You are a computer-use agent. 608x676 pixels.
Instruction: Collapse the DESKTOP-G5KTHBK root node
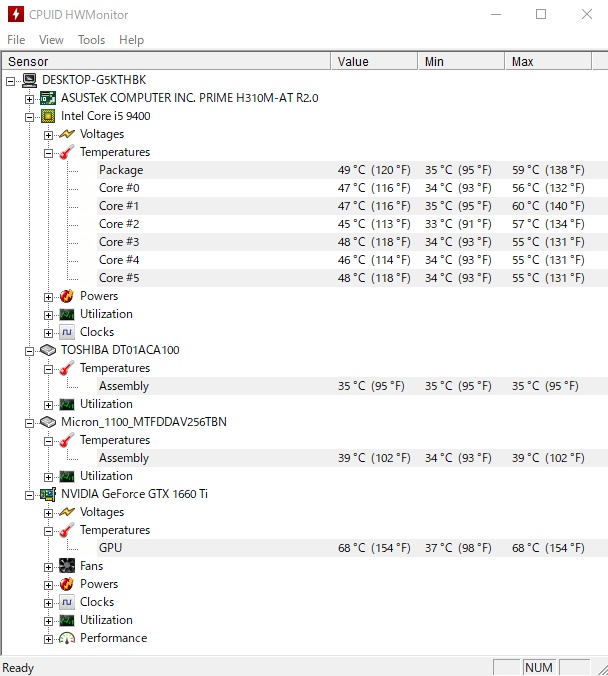pyautogui.click(x=11, y=81)
